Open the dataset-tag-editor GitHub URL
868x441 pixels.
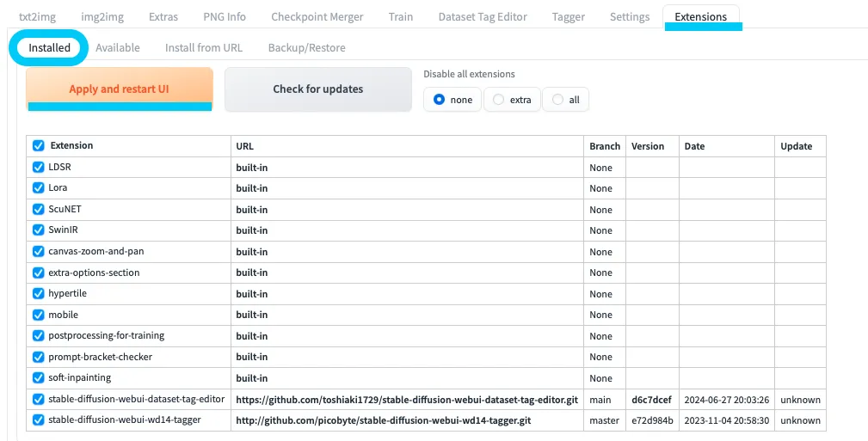tap(407, 400)
